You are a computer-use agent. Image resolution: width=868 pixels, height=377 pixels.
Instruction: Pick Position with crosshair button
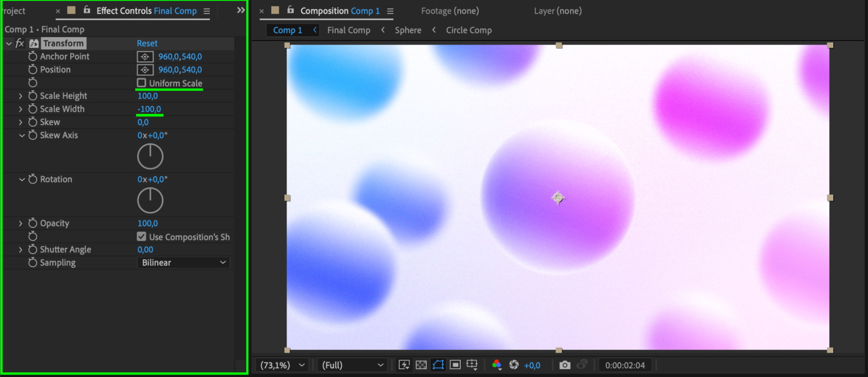(145, 69)
